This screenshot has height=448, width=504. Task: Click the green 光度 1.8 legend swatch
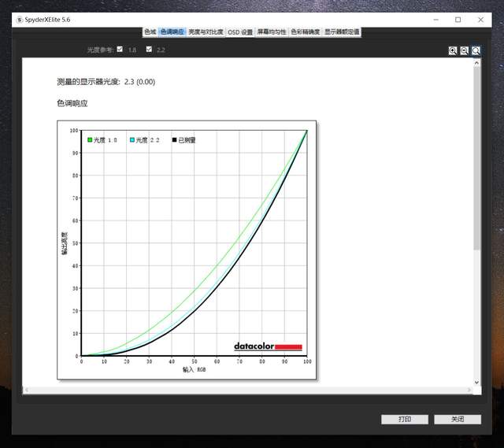pyautogui.click(x=90, y=140)
